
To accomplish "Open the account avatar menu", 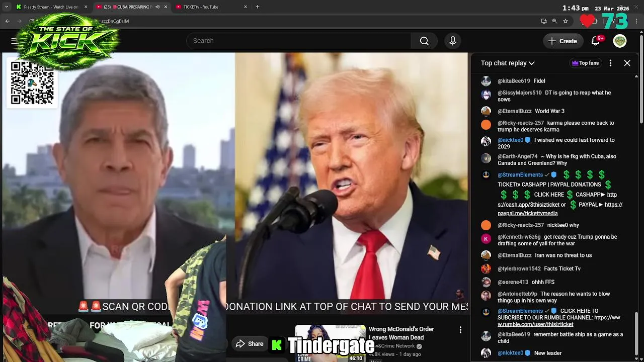I will (x=620, y=41).
